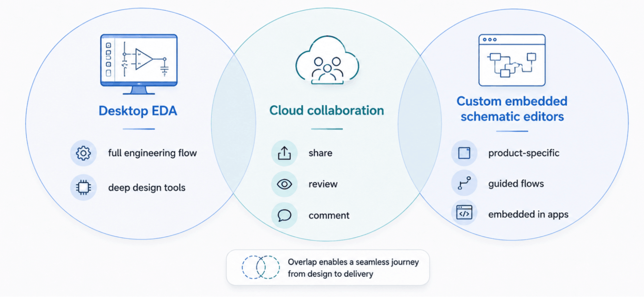The image size is (644, 297).
Task: Click the product-specific label
Action: (524, 153)
